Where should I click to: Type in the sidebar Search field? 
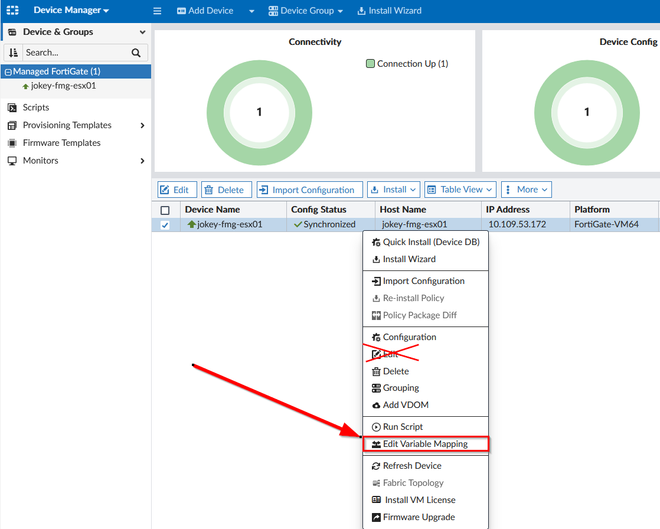click(75, 53)
